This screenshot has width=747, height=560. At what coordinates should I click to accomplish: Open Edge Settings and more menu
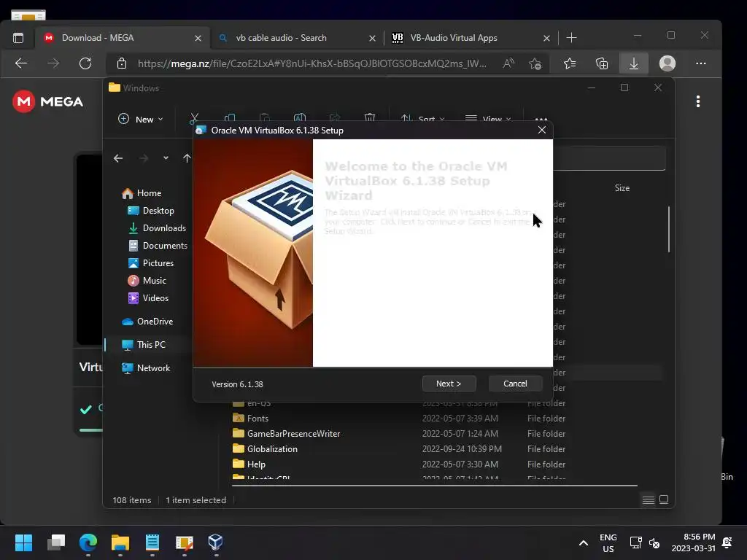[x=701, y=63]
